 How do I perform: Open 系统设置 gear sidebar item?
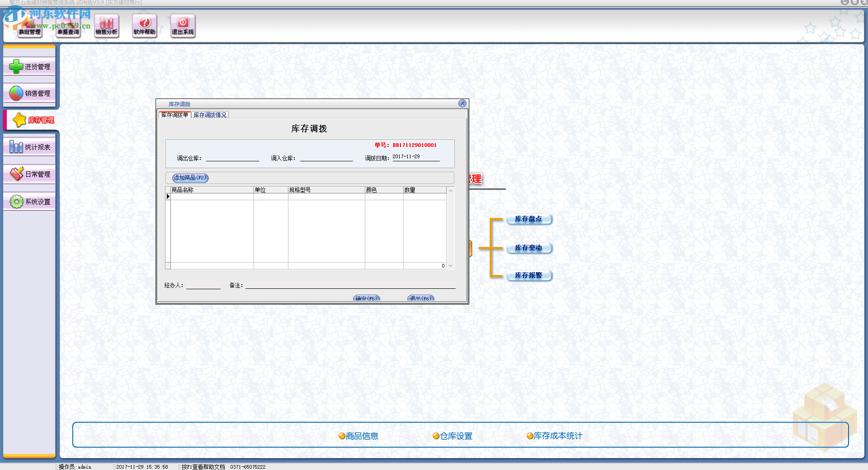tap(29, 202)
